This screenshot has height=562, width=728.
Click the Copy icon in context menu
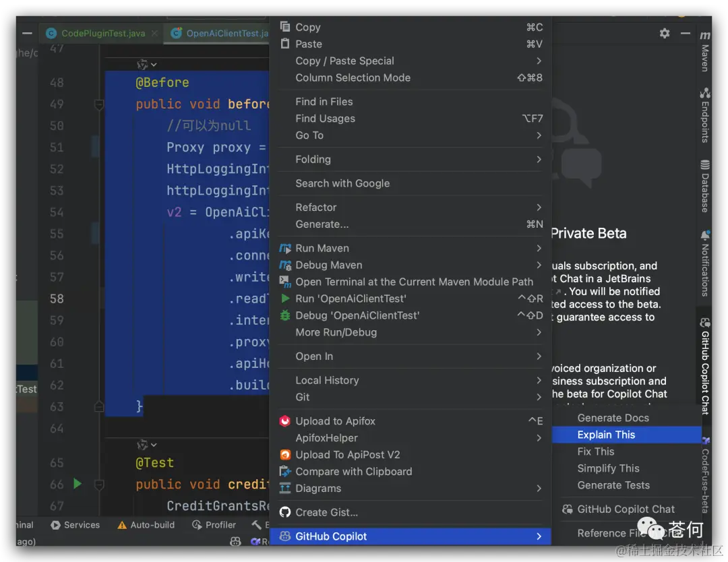tap(285, 26)
